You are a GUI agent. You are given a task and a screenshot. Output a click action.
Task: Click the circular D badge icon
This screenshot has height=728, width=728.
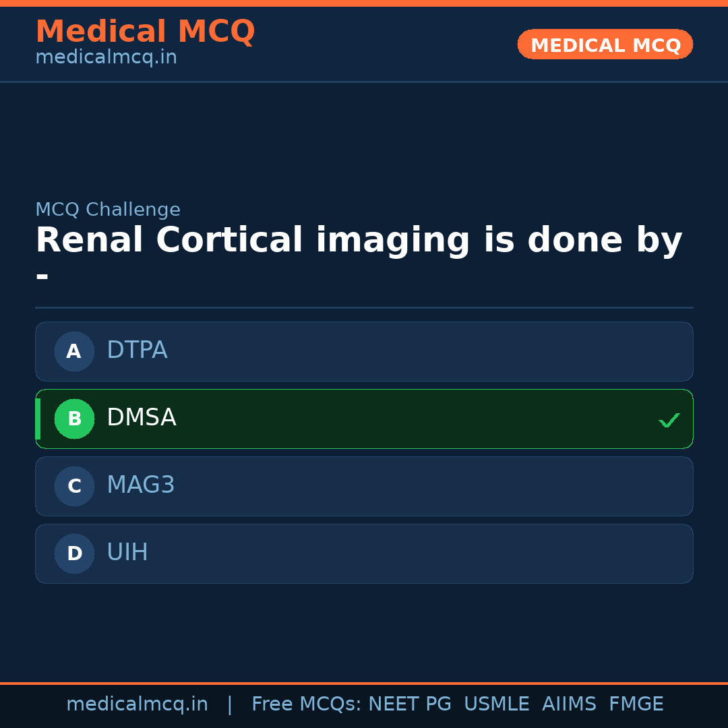[x=74, y=553]
